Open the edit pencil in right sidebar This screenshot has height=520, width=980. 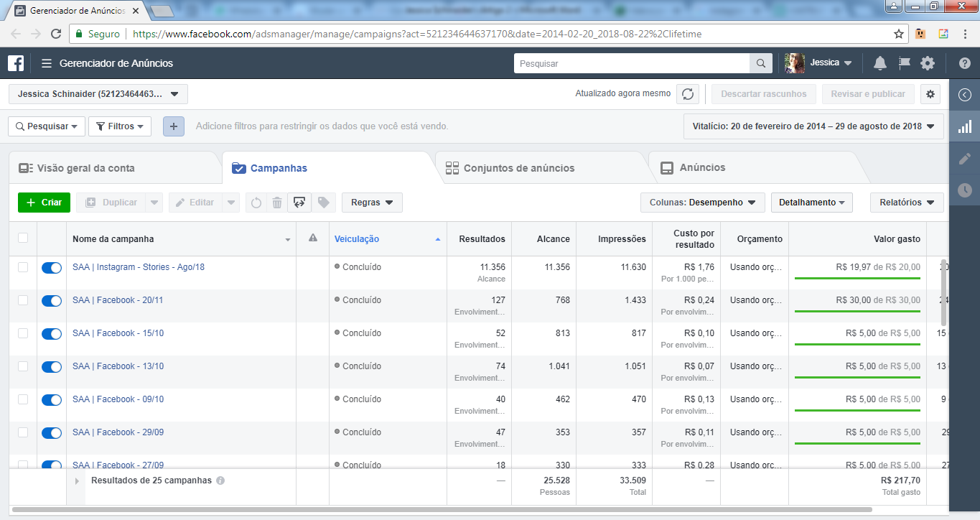[965, 159]
